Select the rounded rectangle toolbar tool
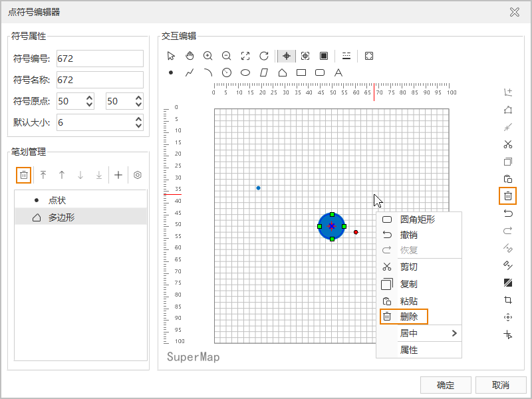Image resolution: width=532 pixels, height=399 pixels. coord(320,72)
